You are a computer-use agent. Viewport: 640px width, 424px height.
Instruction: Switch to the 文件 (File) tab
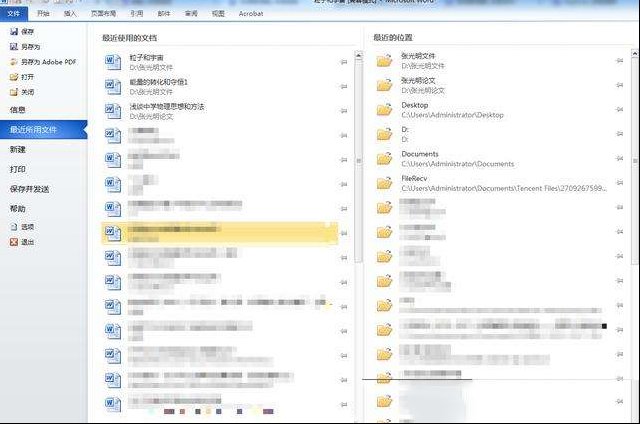[13, 13]
